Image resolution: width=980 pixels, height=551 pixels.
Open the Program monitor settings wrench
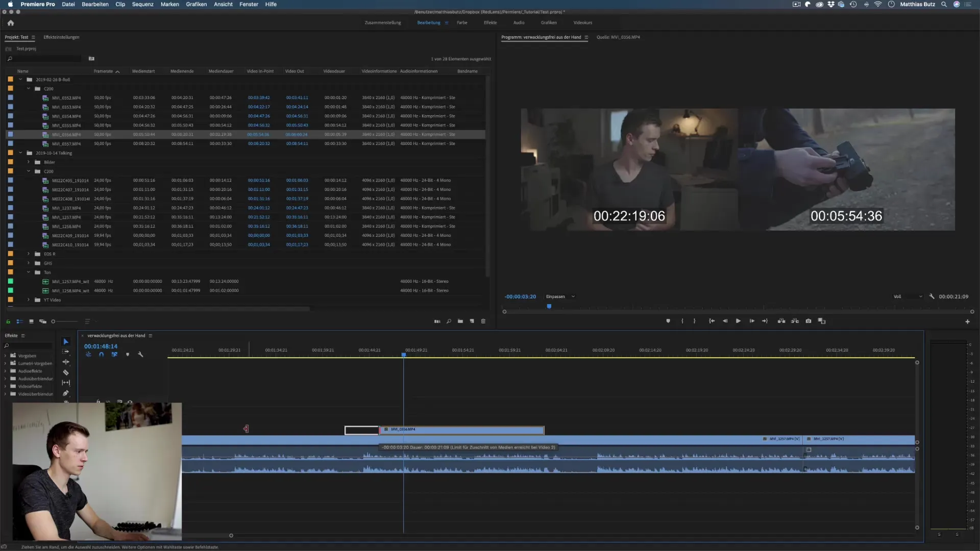932,296
